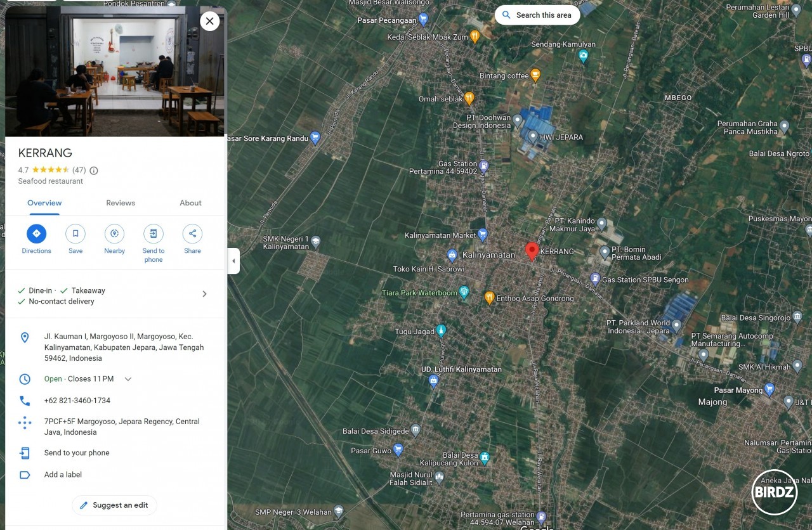Screen dimensions: 812x530
Task: Select the Enthog Asap Gondrong restaurant pin
Action: (x=489, y=297)
